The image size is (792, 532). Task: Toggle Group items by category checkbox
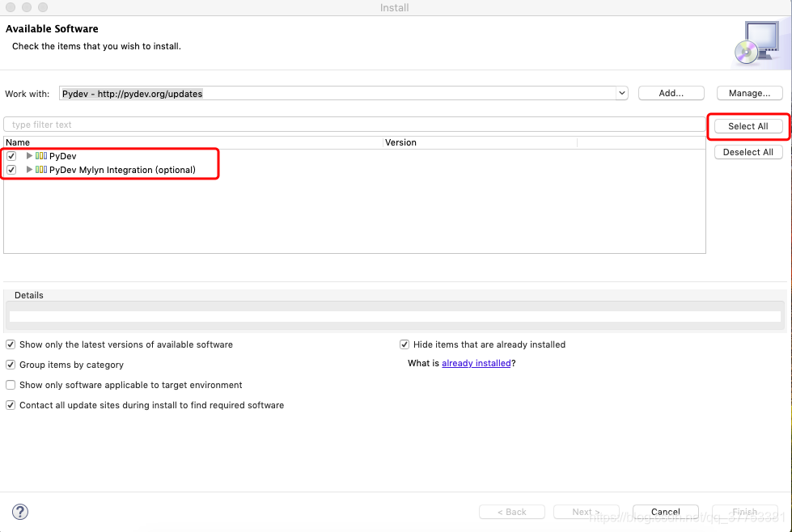point(11,365)
